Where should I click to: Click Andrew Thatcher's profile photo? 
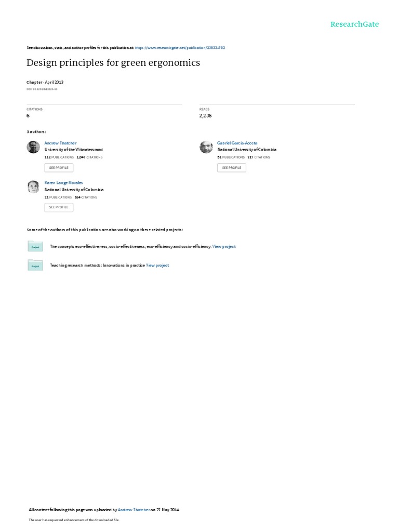click(33, 147)
